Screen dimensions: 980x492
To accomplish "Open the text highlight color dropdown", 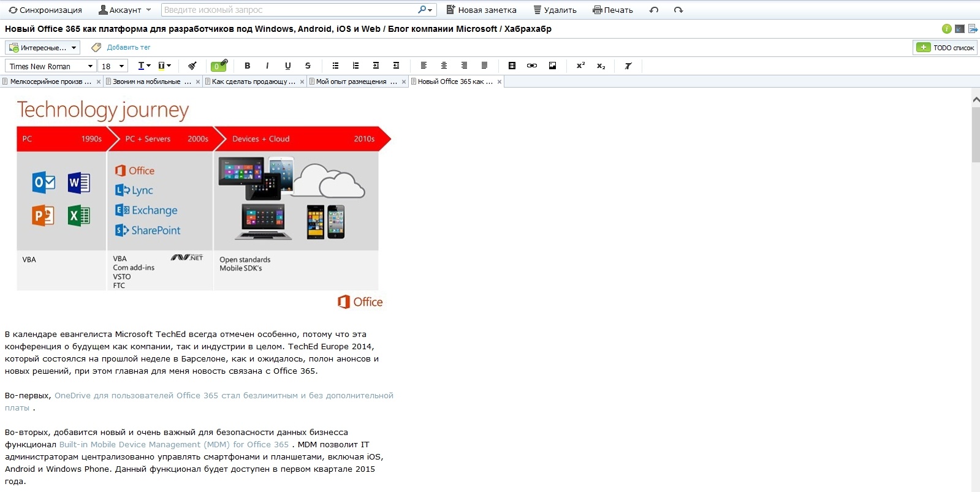I will [x=164, y=66].
